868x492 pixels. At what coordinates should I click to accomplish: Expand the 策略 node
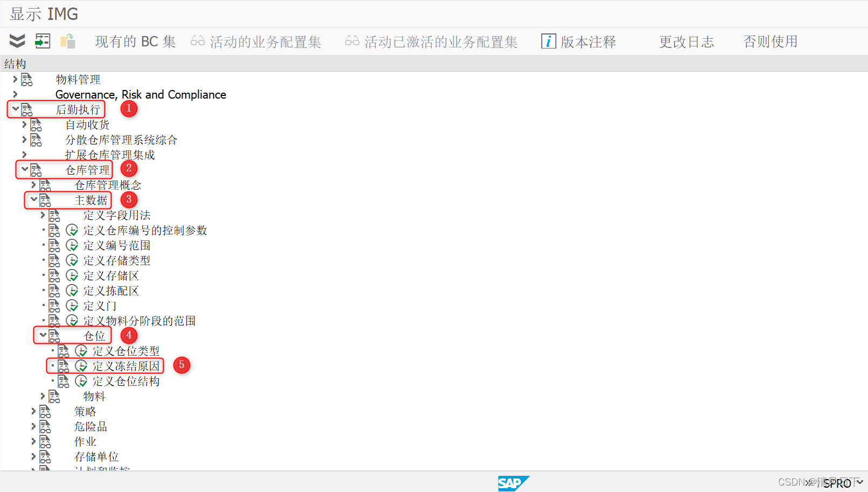click(33, 411)
